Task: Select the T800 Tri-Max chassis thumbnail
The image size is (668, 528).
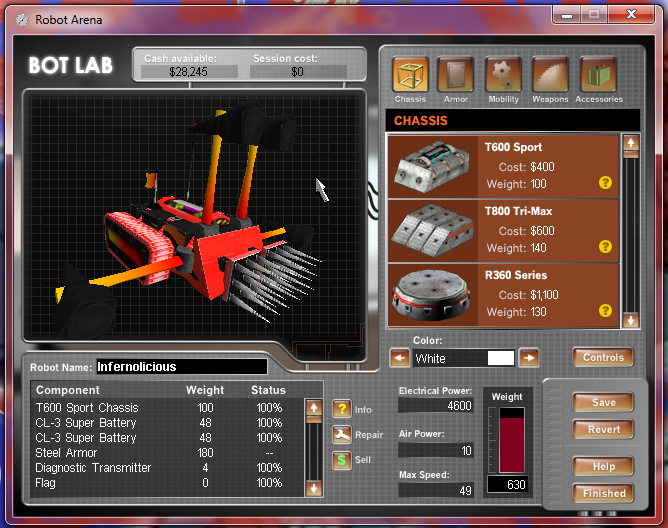Action: pos(432,231)
